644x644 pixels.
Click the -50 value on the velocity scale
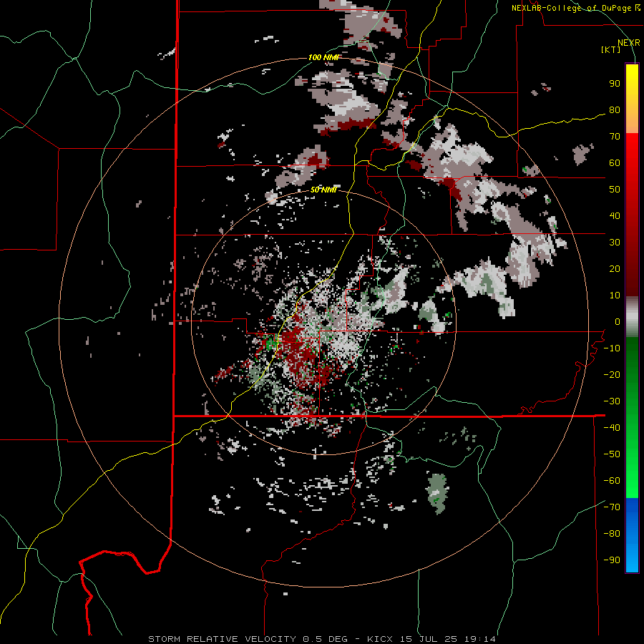point(612,454)
